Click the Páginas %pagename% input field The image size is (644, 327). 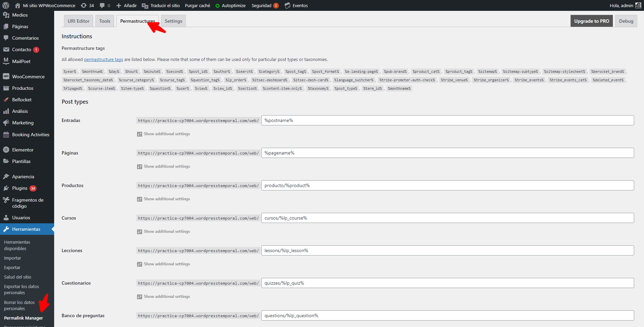(447, 153)
